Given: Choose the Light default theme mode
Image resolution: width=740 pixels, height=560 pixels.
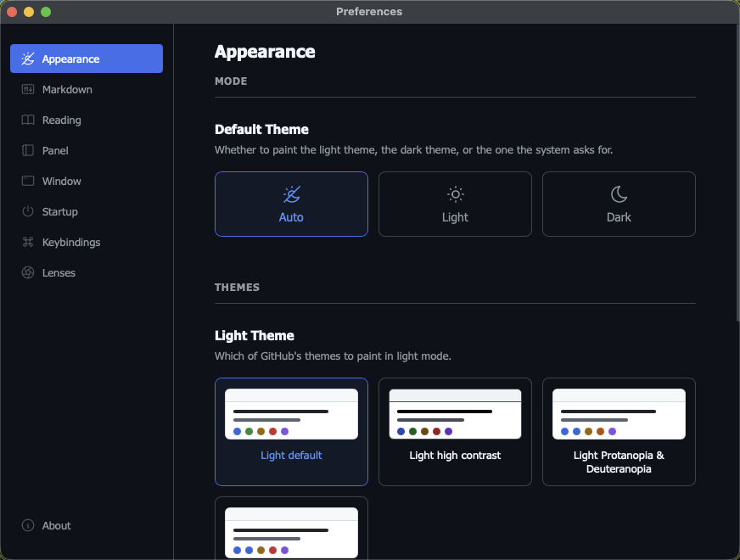Looking at the screenshot, I should (x=455, y=204).
